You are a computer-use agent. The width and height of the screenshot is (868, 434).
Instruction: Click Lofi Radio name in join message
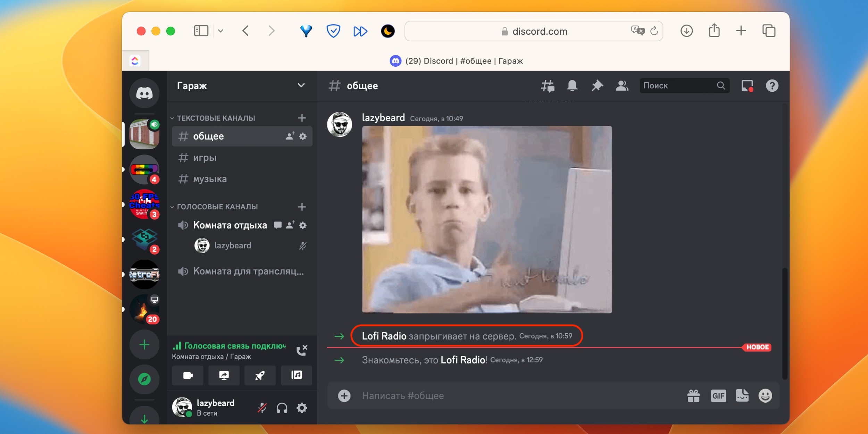(384, 336)
